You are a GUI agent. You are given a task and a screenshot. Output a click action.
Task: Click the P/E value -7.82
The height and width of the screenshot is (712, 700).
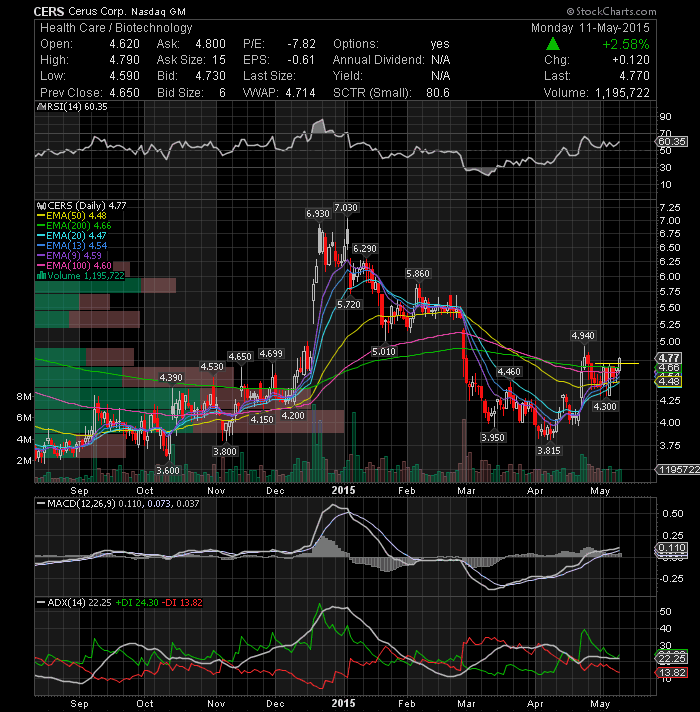tap(301, 44)
